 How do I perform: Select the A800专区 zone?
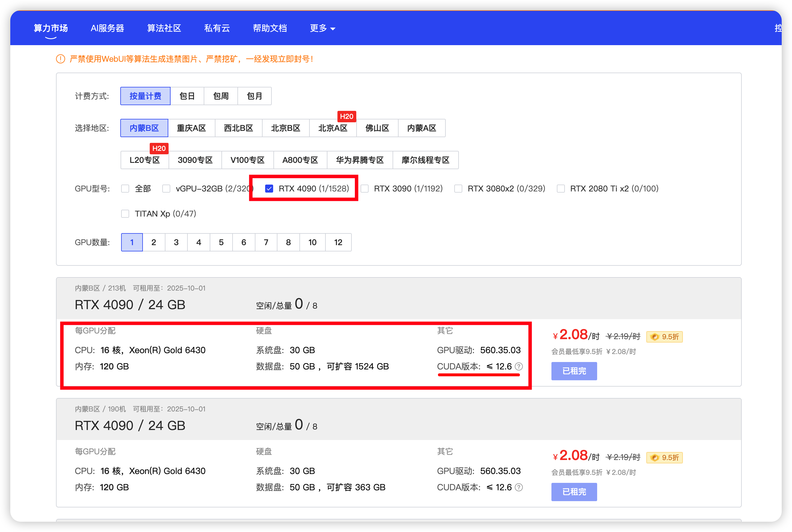click(300, 160)
